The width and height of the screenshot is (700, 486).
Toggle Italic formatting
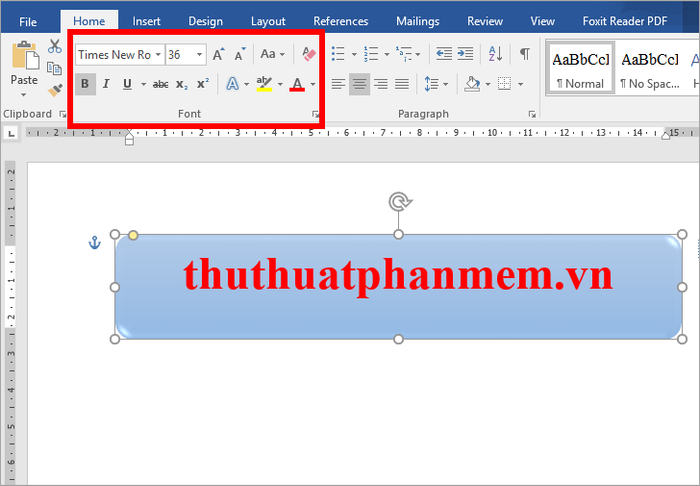[x=106, y=84]
